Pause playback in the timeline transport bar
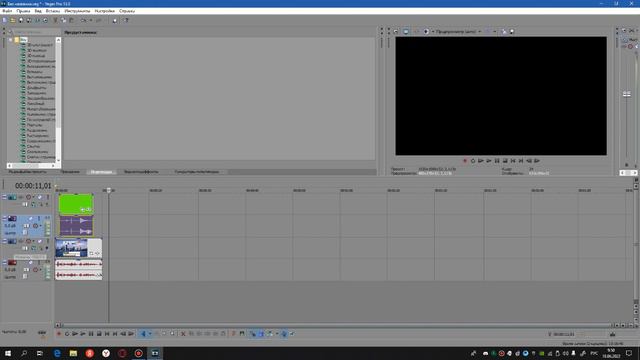640x360 pixels. (91, 334)
